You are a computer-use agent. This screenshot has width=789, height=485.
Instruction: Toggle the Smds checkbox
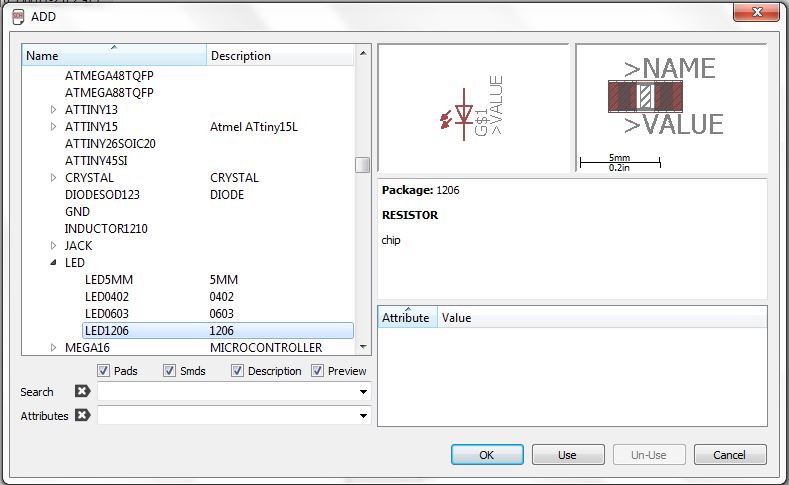click(x=169, y=371)
